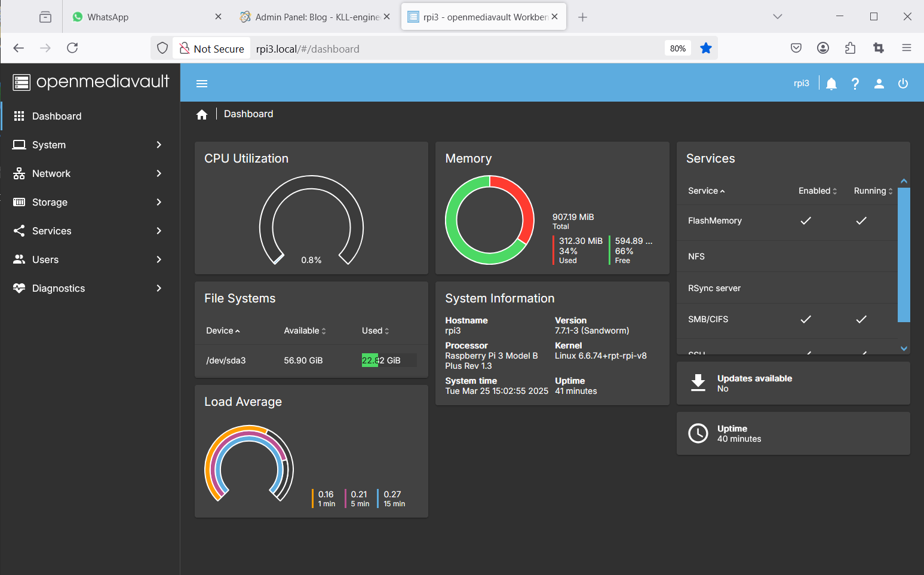Click the Not Secure lock icon
The height and width of the screenshot is (575, 924).
click(185, 48)
